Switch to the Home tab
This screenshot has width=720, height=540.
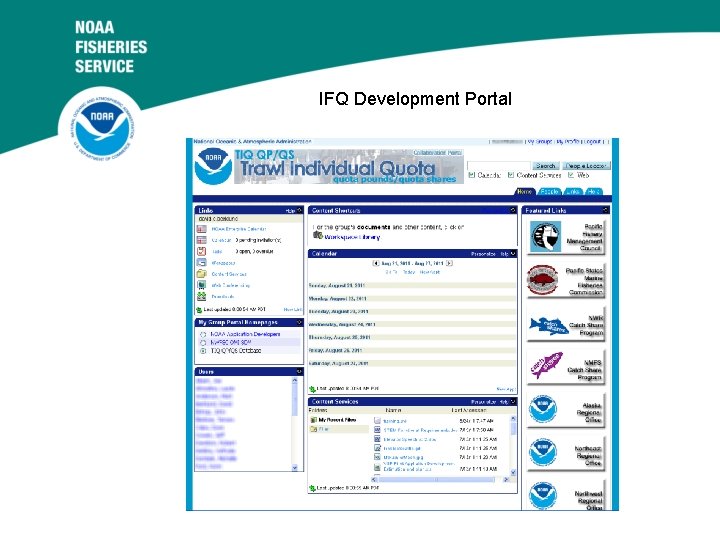pyautogui.click(x=524, y=192)
